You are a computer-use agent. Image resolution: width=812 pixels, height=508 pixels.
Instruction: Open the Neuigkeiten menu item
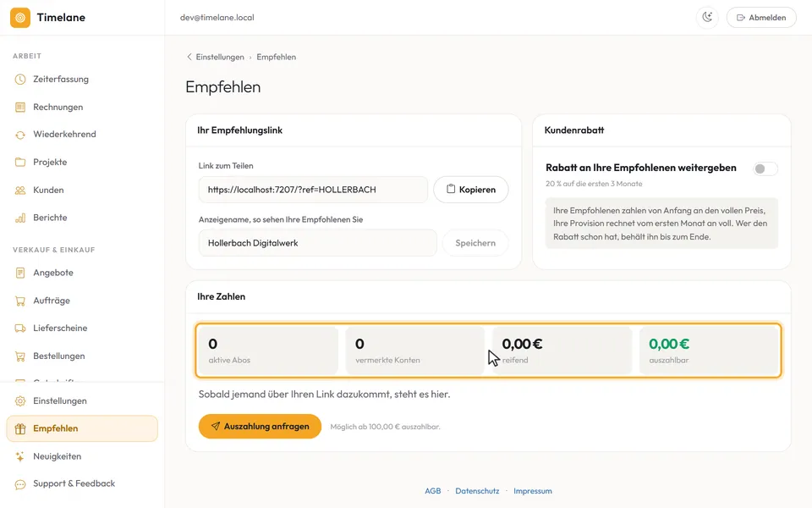pyautogui.click(x=82, y=456)
